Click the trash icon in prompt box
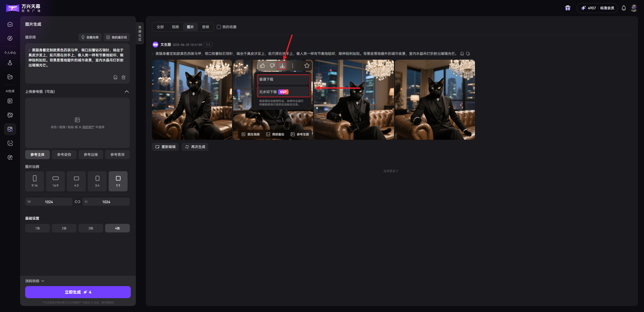 [x=124, y=77]
